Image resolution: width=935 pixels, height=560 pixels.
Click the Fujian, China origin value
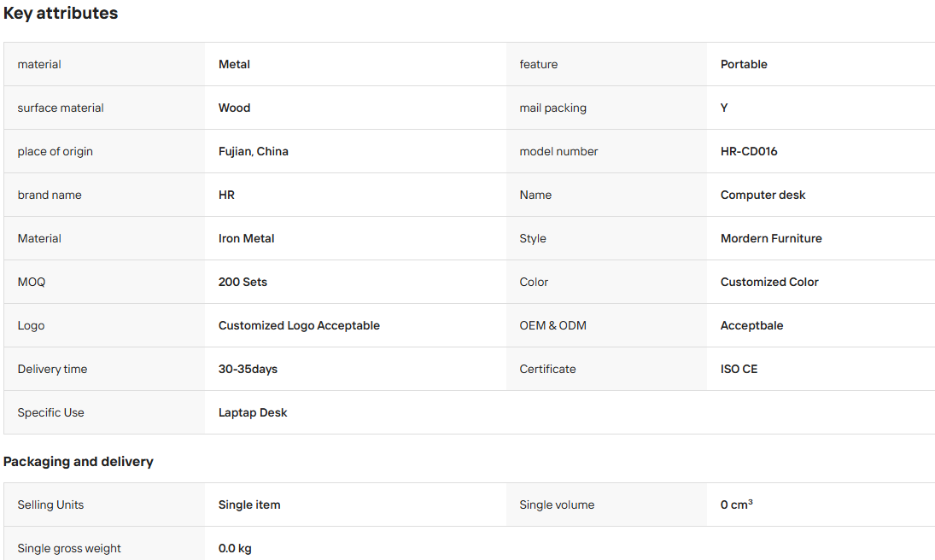254,151
